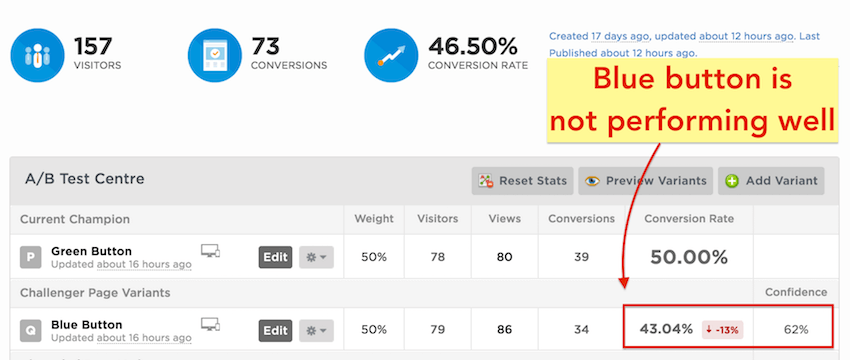Open the gear dropdown for Blue Button
The width and height of the screenshot is (850, 360).
pos(317,331)
